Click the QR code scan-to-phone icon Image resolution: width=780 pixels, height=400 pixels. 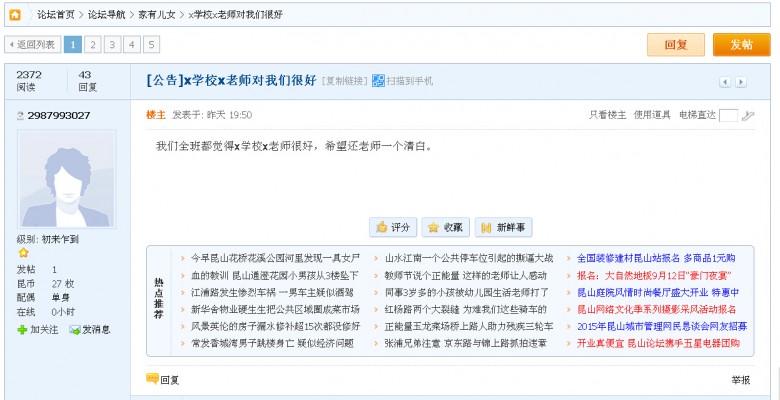tap(378, 81)
